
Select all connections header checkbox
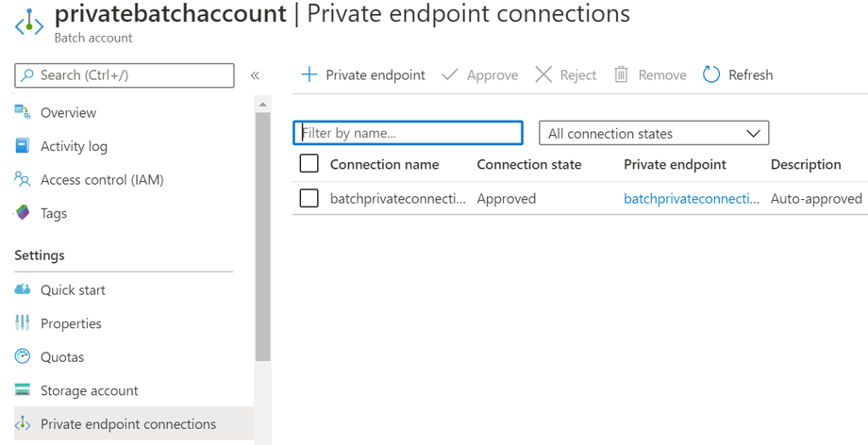click(x=309, y=164)
